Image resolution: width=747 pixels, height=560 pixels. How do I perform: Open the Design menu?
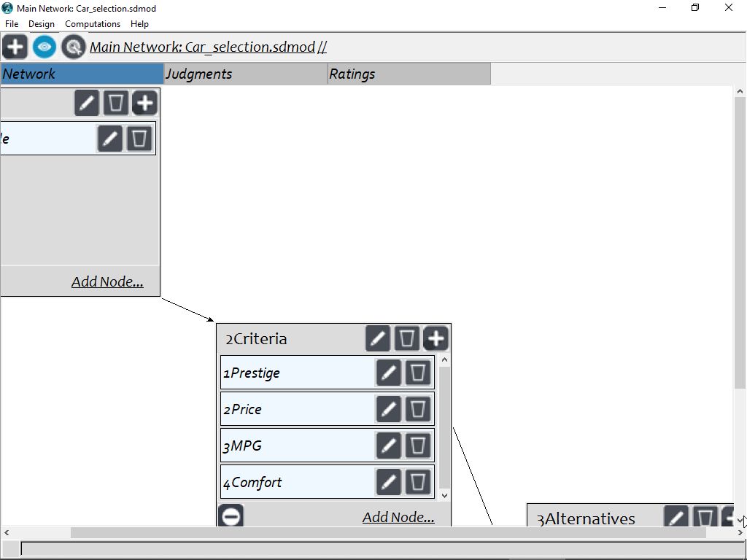coord(41,23)
